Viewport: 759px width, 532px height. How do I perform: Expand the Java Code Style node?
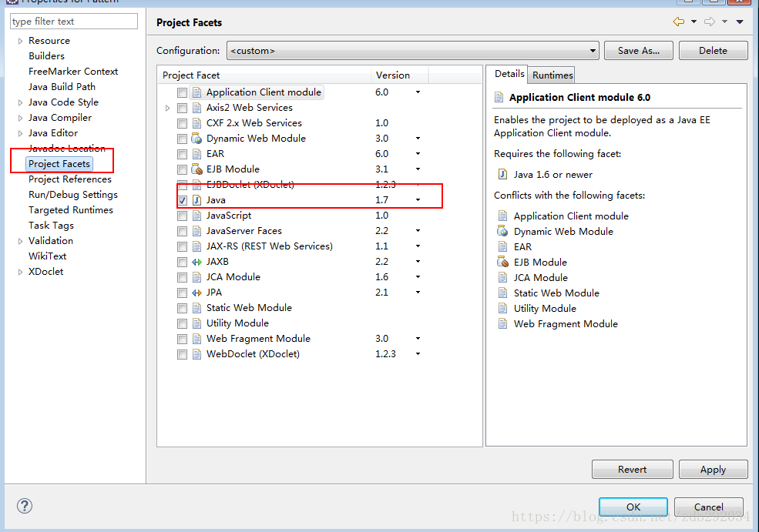pyautogui.click(x=20, y=102)
